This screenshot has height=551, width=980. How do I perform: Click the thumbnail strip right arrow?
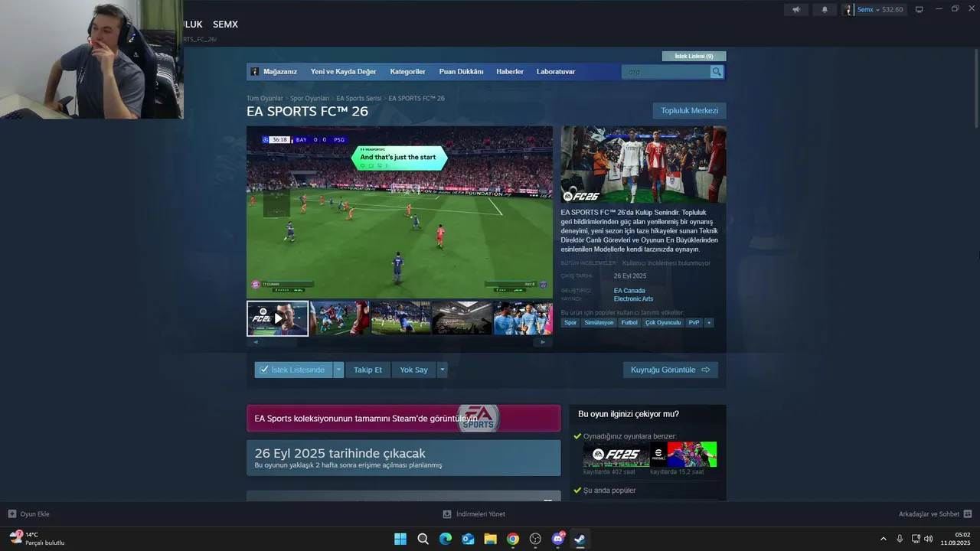coord(543,342)
